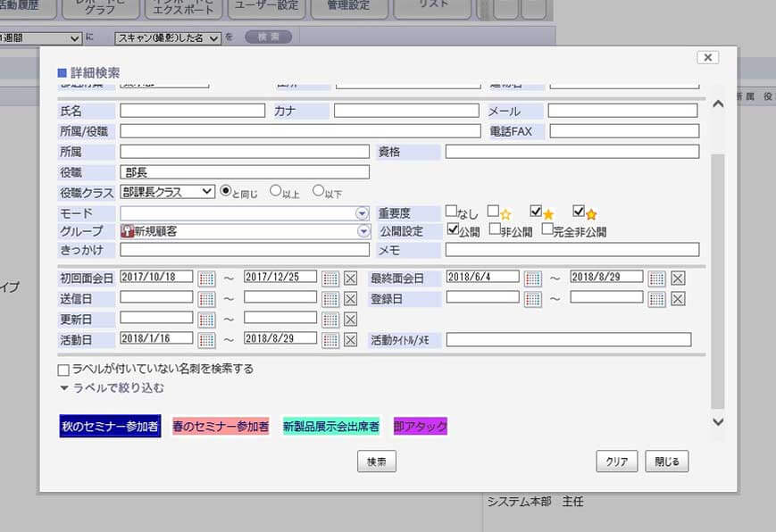Open the スキャン(撮影)した名 dropdown
This screenshot has width=776, height=532.
(x=167, y=38)
